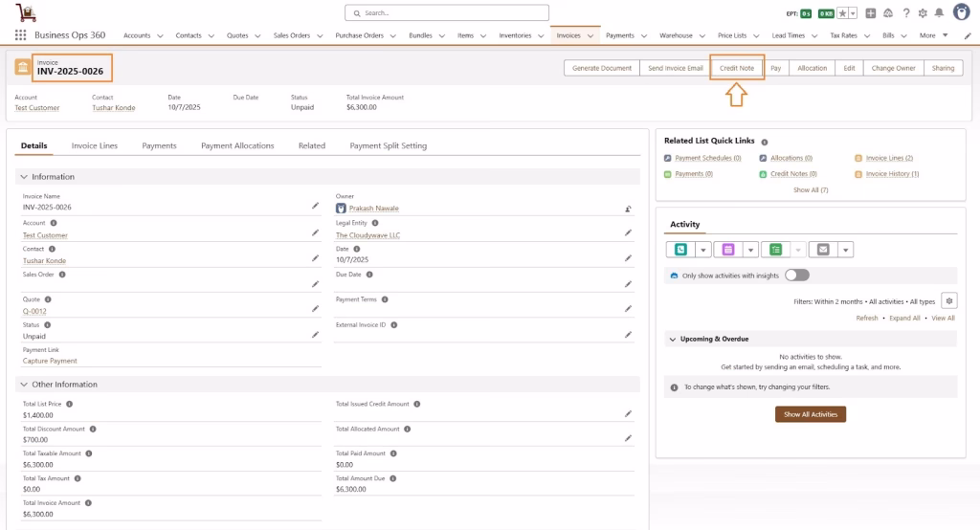
Task: Open the Test Customer account link
Action: pyautogui.click(x=37, y=108)
